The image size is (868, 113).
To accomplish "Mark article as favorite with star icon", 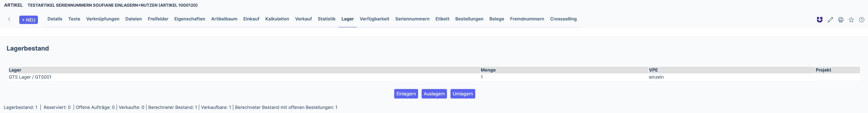I will pyautogui.click(x=851, y=20).
